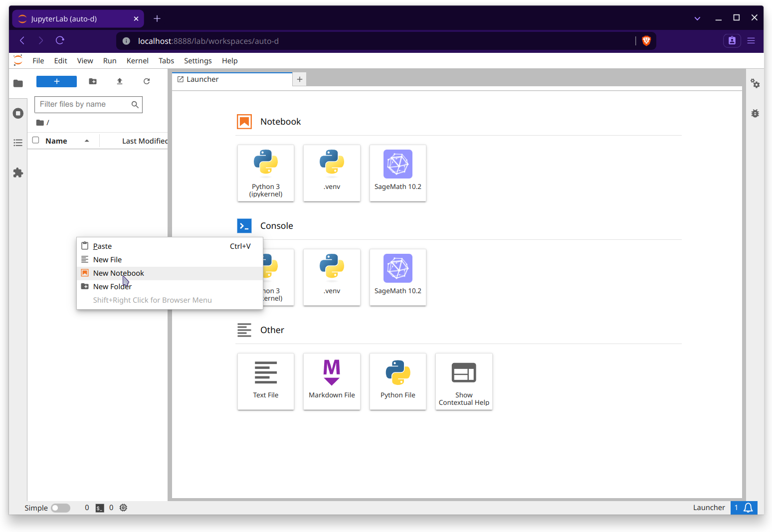
Task: Expand the browser tab list chevron
Action: [697, 18]
